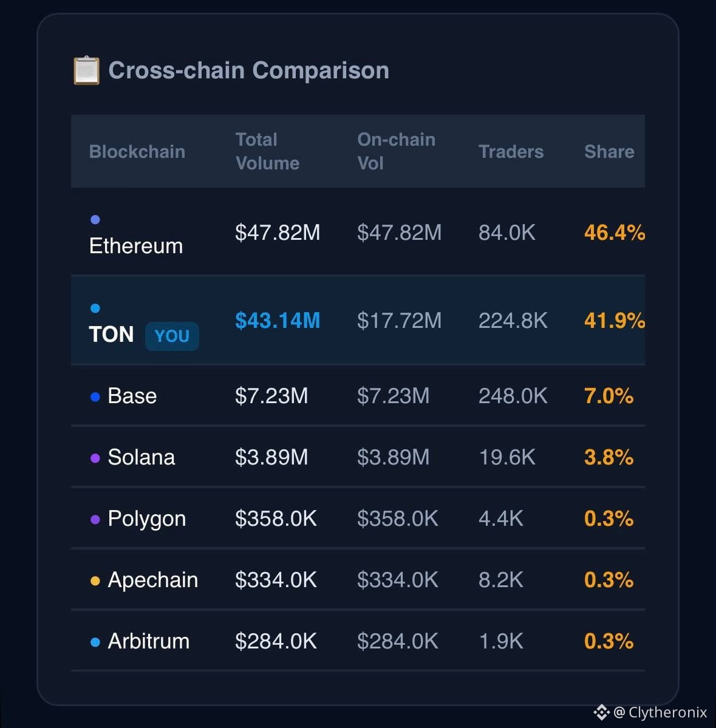716x728 pixels.
Task: Click the Ethereum purple dot icon
Action: (x=95, y=220)
